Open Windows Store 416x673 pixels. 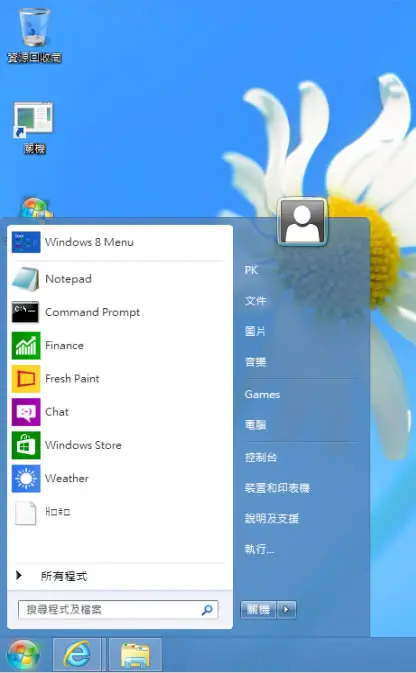pos(117,445)
